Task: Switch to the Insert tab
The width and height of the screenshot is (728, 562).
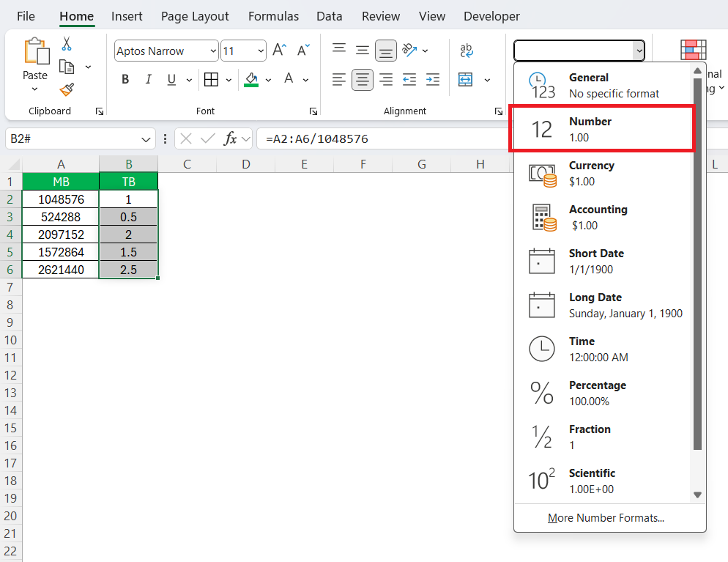Action: (127, 16)
